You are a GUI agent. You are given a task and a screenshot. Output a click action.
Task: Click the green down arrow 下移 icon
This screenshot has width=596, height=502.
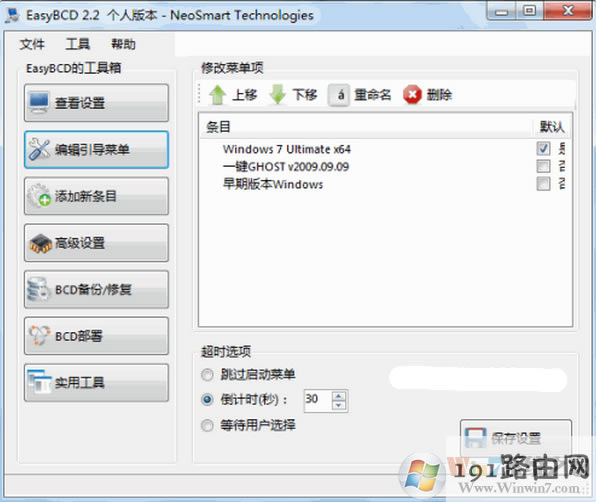tap(278, 94)
